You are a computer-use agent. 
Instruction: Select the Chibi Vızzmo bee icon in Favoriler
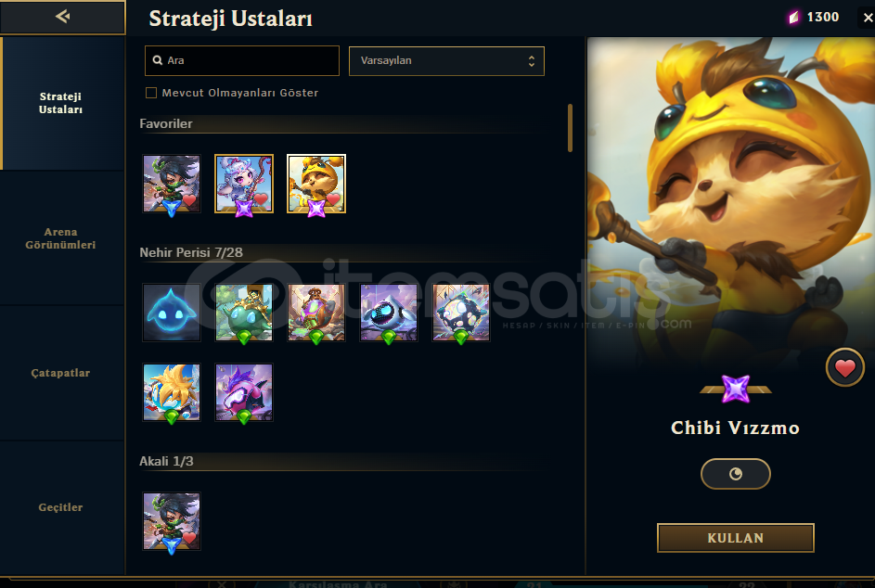(316, 184)
